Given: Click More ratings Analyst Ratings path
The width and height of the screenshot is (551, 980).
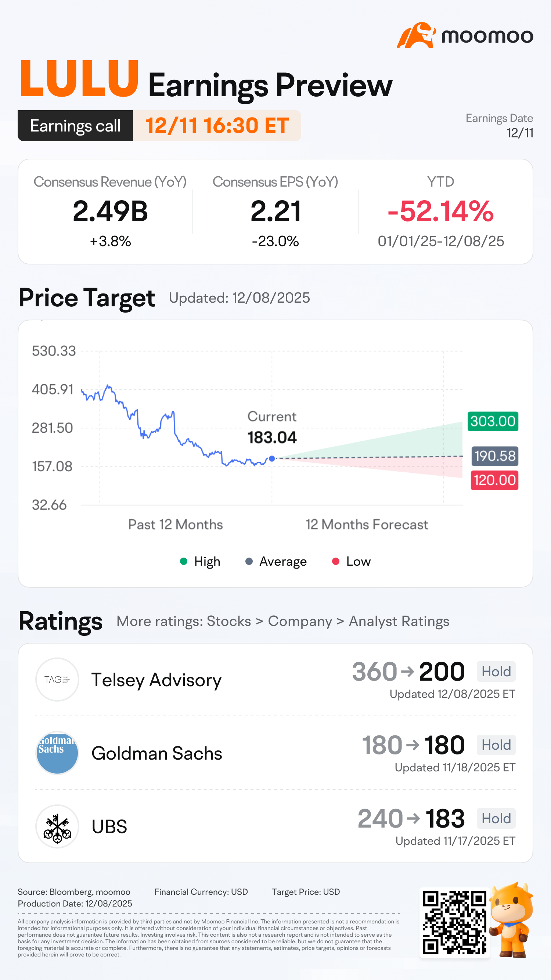Looking at the screenshot, I should 283,621.
